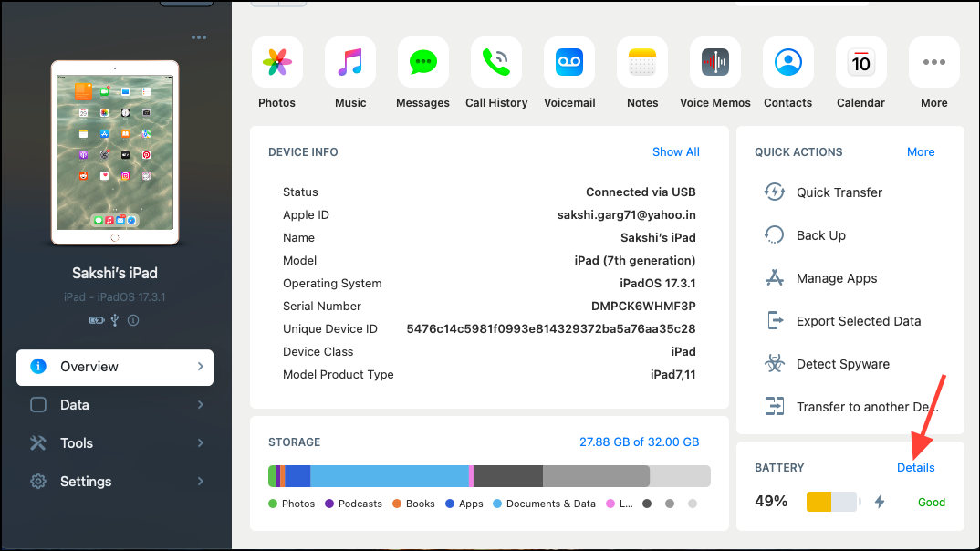
Task: Click the Connected via USB status value
Action: [641, 192]
